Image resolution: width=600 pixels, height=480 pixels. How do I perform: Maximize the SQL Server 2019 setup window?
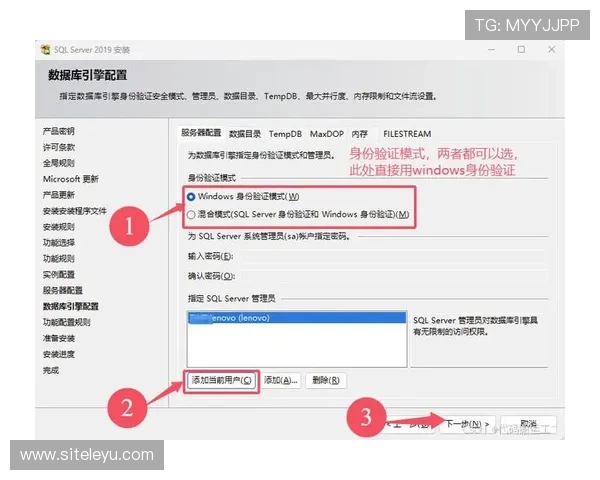coord(521,49)
